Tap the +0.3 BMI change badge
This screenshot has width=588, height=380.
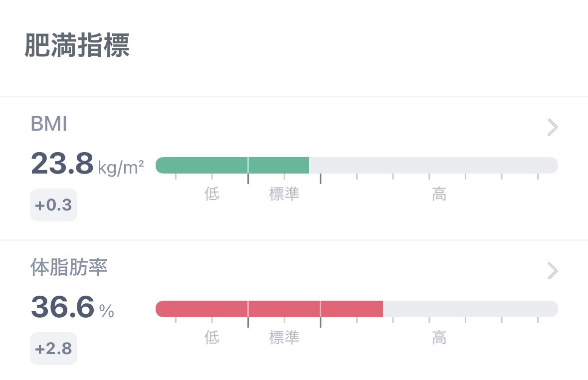click(54, 205)
